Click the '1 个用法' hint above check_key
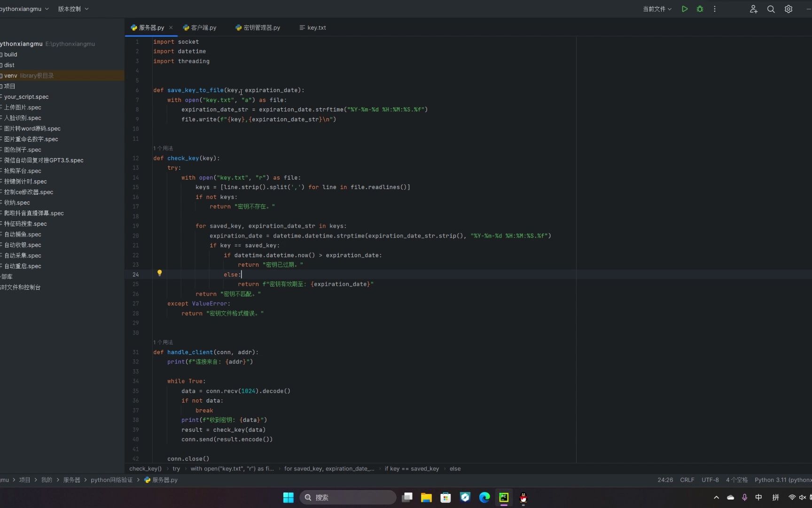812x508 pixels. (163, 148)
